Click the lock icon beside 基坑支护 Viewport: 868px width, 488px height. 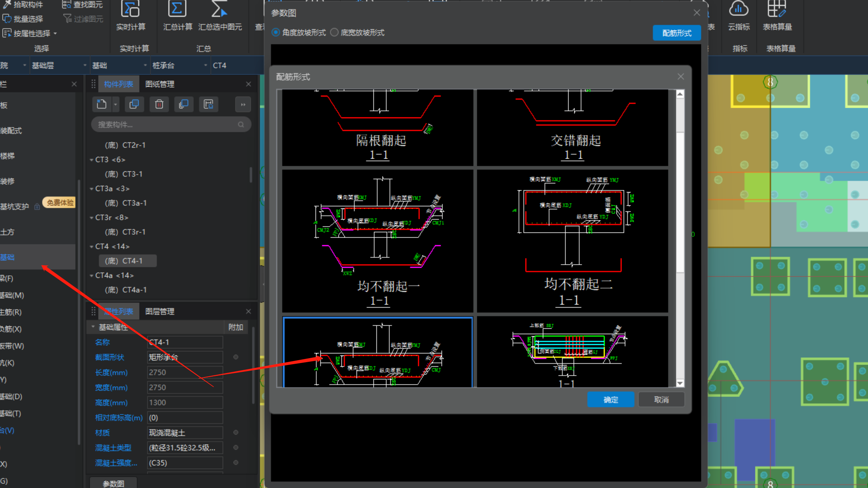[37, 207]
